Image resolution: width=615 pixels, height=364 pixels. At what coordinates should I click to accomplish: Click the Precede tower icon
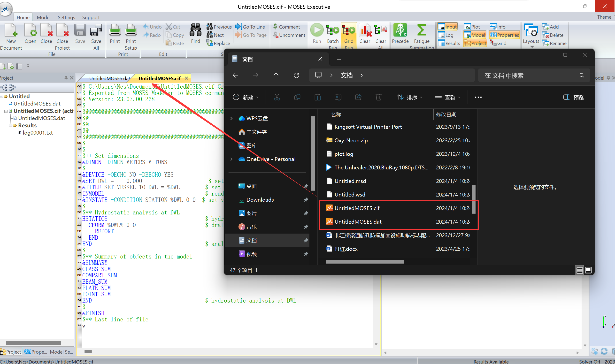pyautogui.click(x=400, y=30)
